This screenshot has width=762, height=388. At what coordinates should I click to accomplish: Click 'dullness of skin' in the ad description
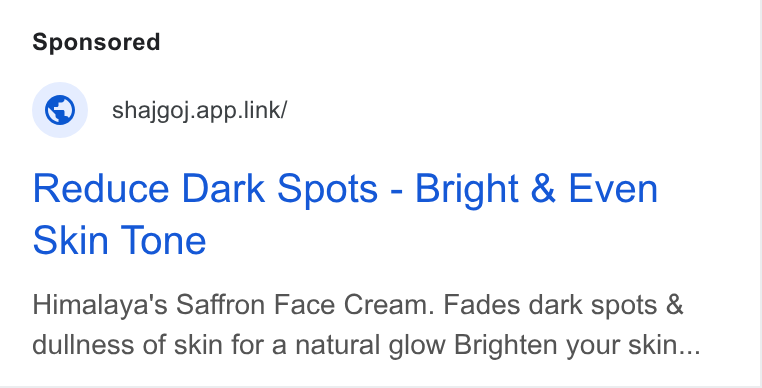127,345
